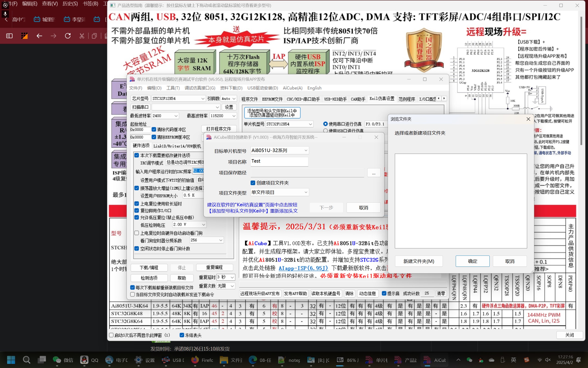Open 引脚数 Auto dropdown

[229, 98]
